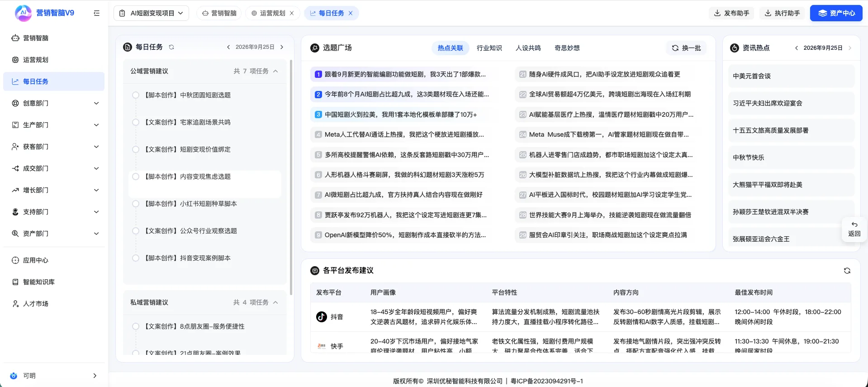Click the 抖音 platform icon
This screenshot has height=387, width=868.
tap(322, 317)
